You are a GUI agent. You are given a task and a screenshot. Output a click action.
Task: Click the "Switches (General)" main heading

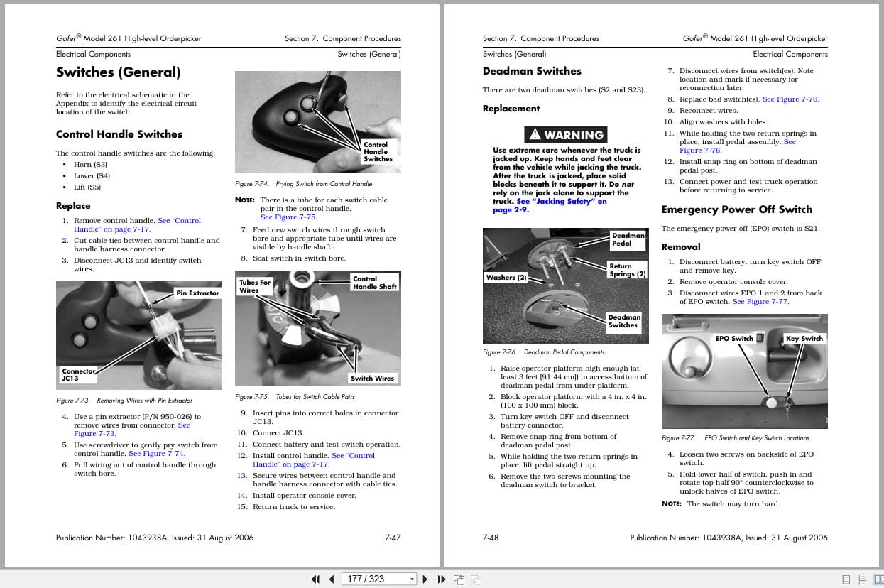pos(118,72)
